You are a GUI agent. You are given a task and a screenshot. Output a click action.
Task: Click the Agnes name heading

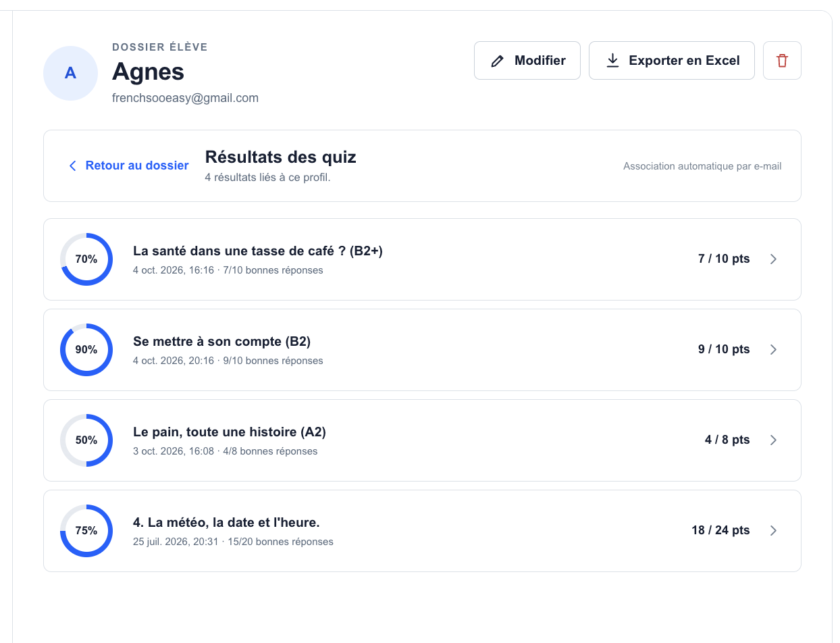tap(148, 72)
